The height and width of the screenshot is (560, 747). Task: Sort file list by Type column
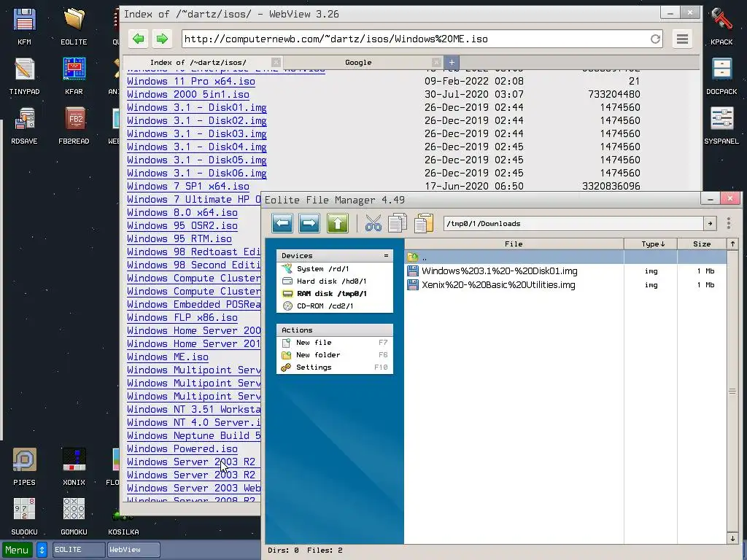[651, 244]
